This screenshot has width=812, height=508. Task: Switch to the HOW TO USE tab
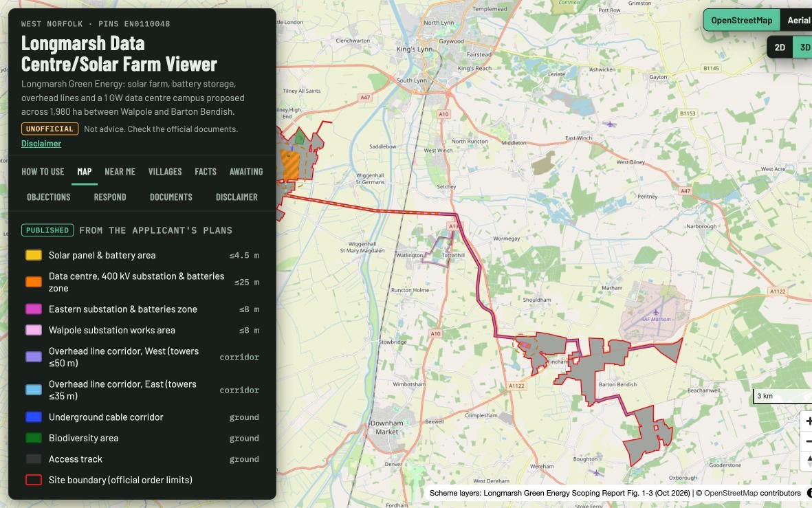coord(43,171)
